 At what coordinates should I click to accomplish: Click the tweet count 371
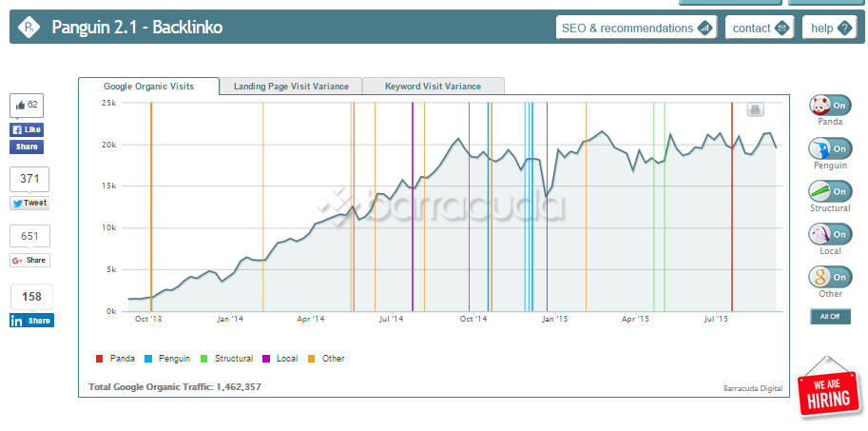(29, 179)
